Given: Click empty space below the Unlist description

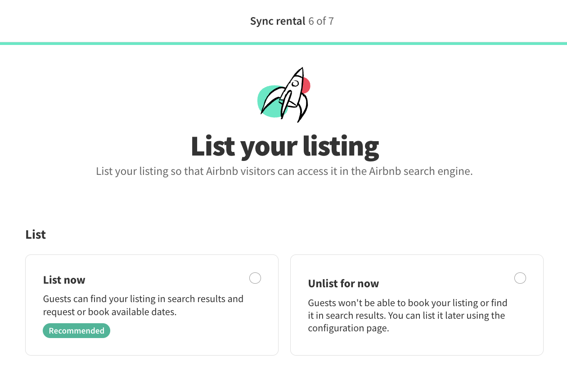Looking at the screenshot, I should click(416, 344).
